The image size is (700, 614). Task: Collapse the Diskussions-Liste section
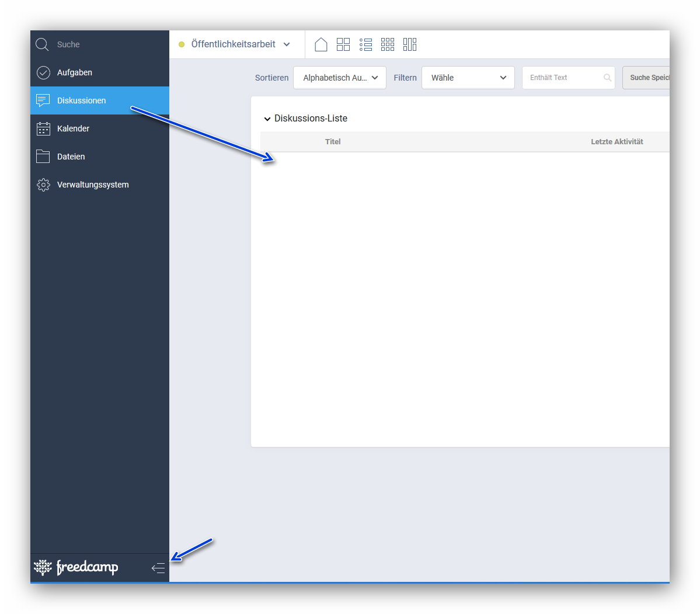coord(267,119)
